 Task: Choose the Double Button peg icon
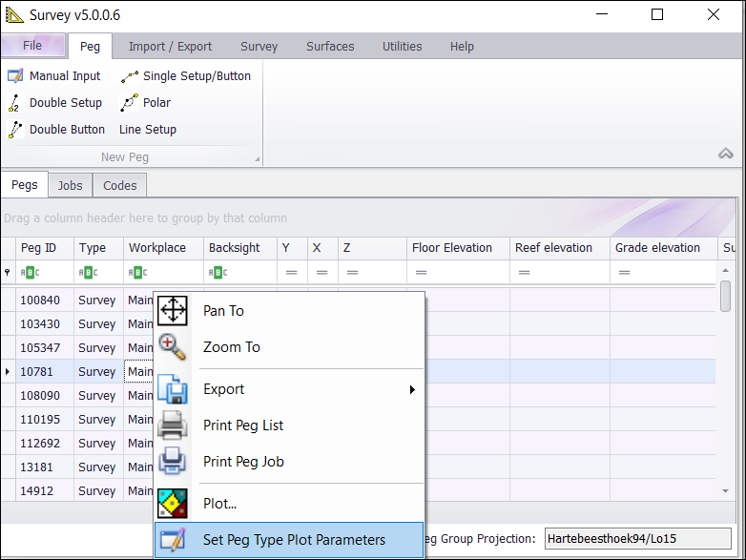[x=15, y=130]
